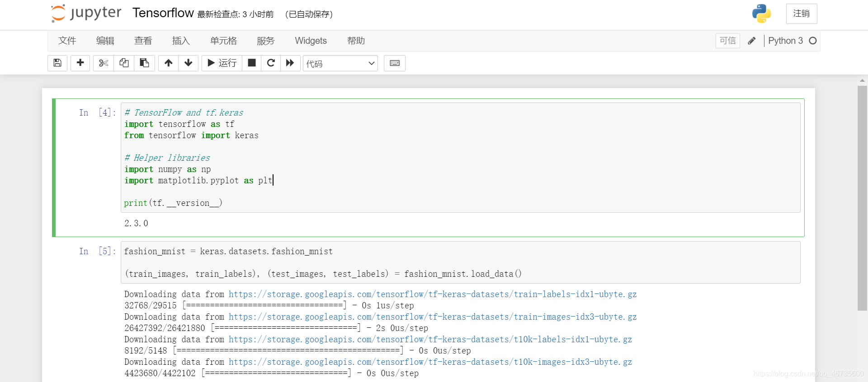
Task: Cut selected cells with scissors icon
Action: (104, 63)
